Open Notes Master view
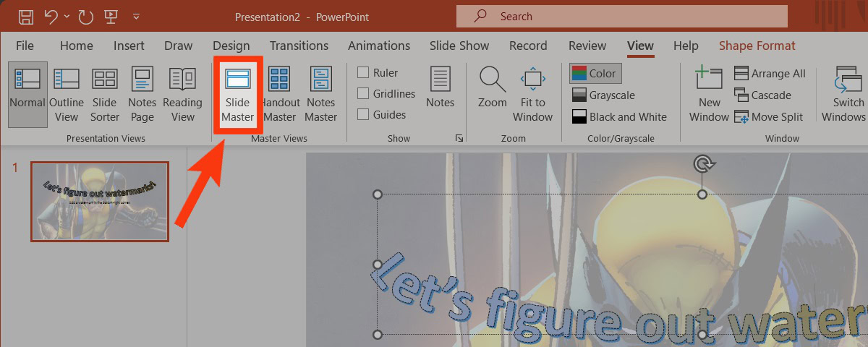The height and width of the screenshot is (347, 868). (x=320, y=94)
